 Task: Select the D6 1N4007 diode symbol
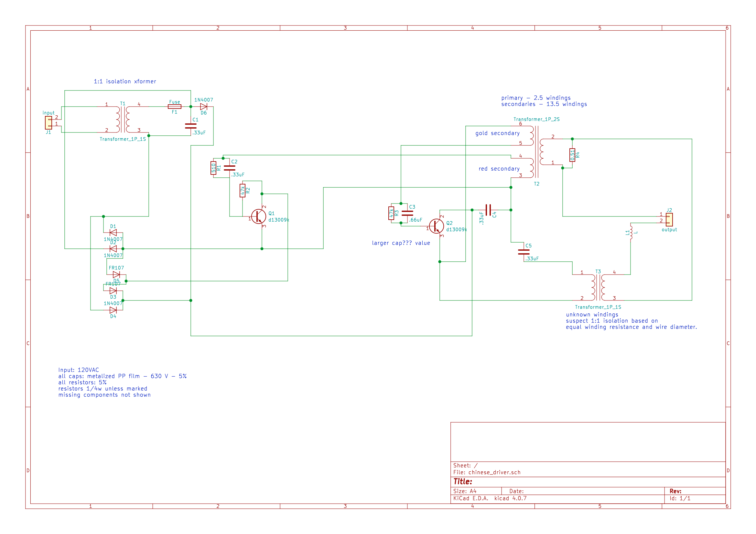point(203,107)
